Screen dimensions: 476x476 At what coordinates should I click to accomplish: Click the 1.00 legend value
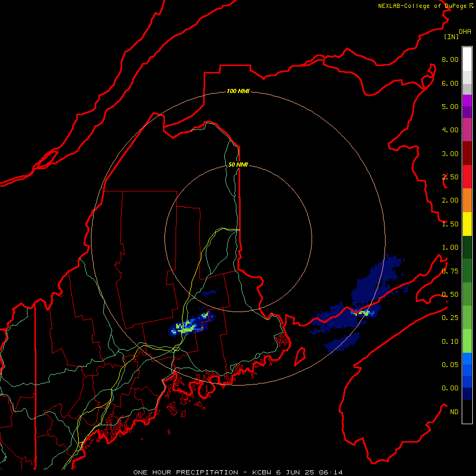450,248
